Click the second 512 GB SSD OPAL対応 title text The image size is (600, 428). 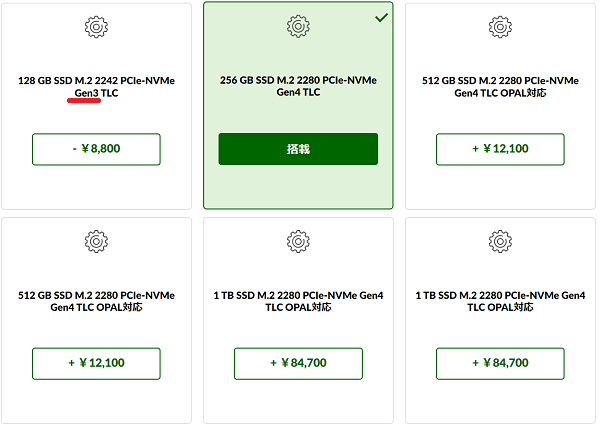[x=96, y=301]
